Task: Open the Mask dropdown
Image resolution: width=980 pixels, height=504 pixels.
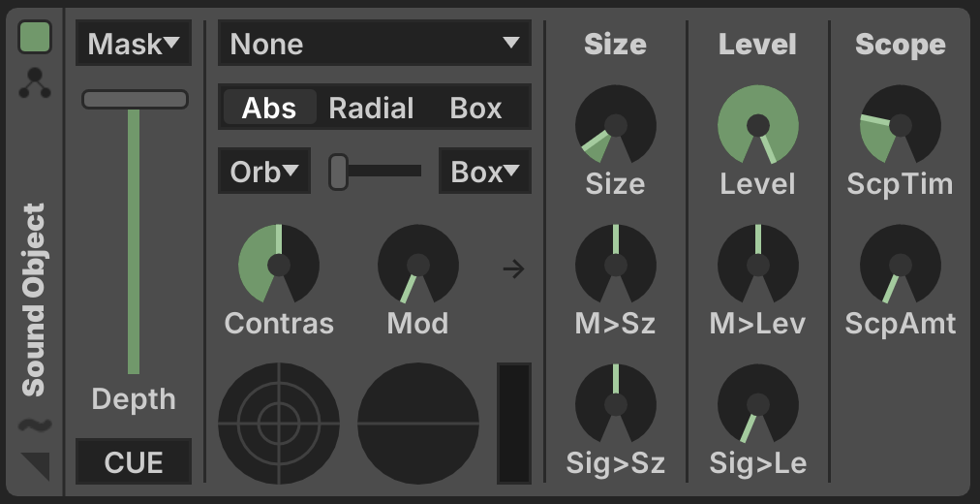Action: click(134, 44)
